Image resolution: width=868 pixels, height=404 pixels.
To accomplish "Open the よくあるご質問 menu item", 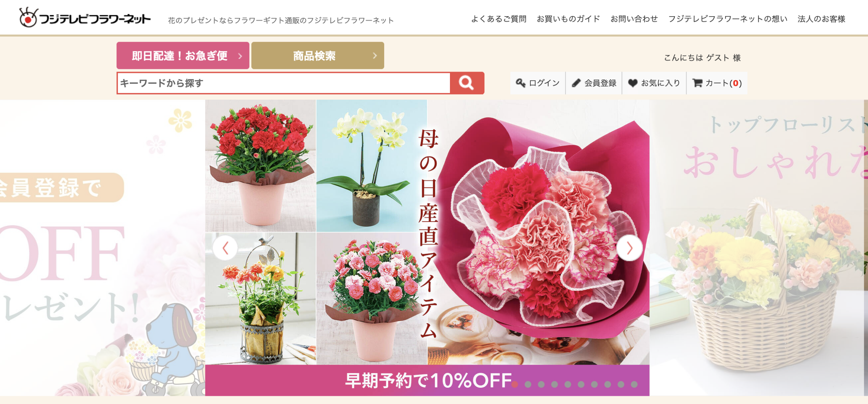I will [x=499, y=19].
